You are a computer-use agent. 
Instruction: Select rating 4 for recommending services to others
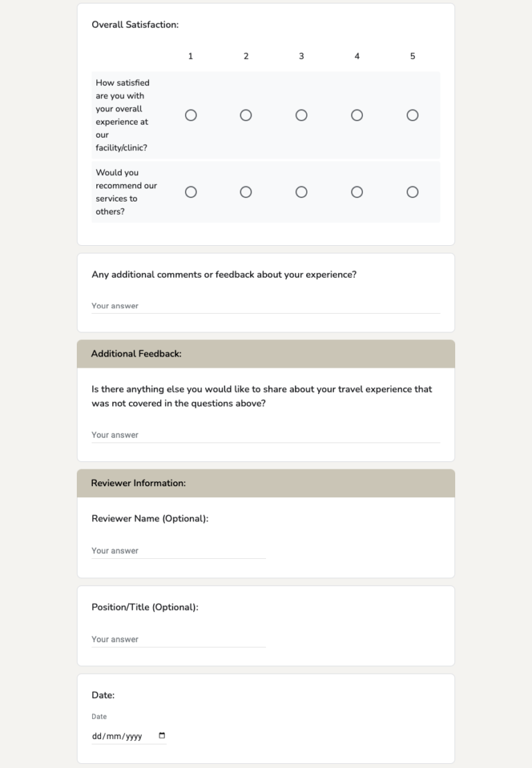point(357,192)
